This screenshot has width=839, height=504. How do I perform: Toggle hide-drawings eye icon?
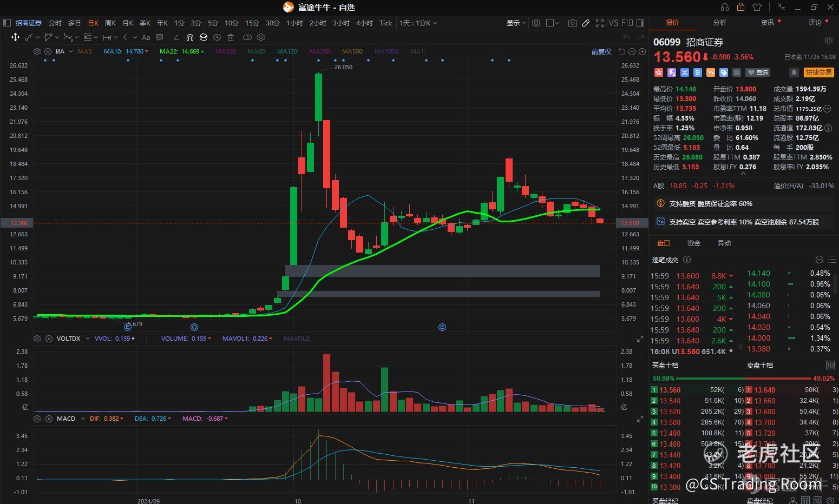pyautogui.click(x=217, y=37)
